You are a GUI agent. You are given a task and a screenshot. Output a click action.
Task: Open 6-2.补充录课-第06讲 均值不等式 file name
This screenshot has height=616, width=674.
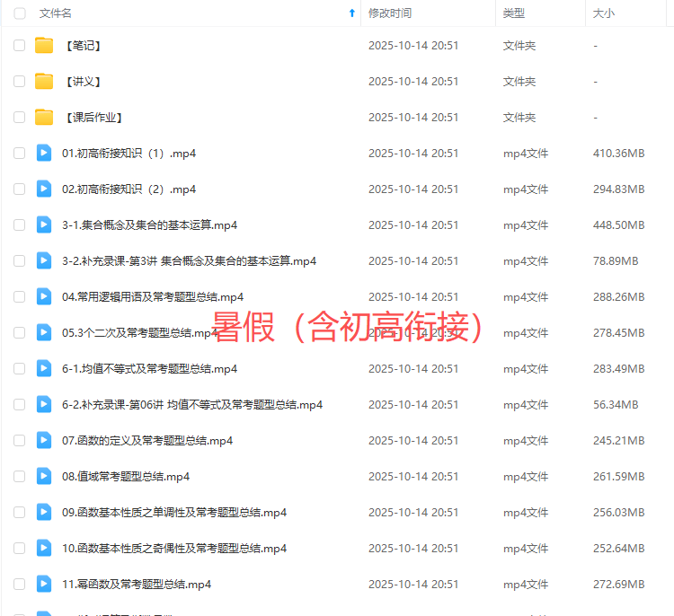click(x=191, y=405)
